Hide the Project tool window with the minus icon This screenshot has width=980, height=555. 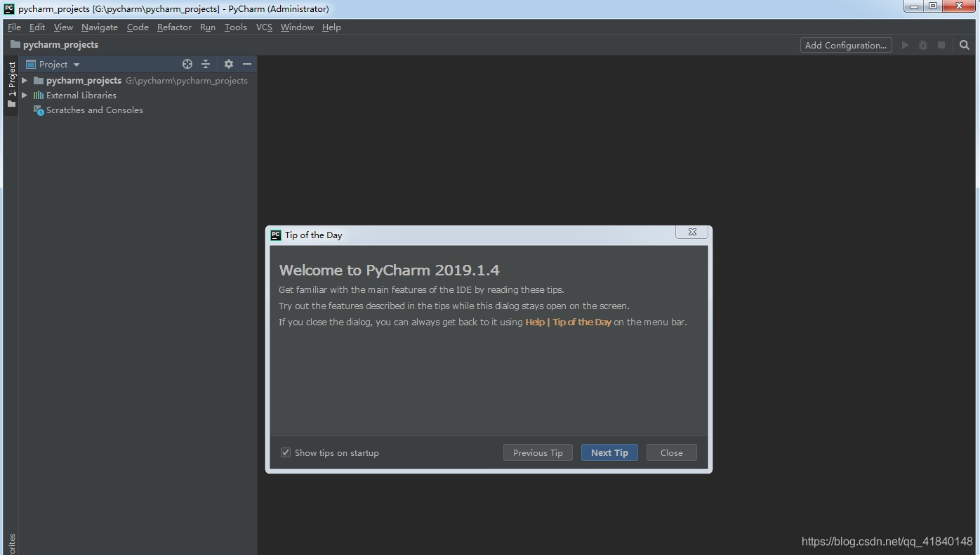point(247,64)
